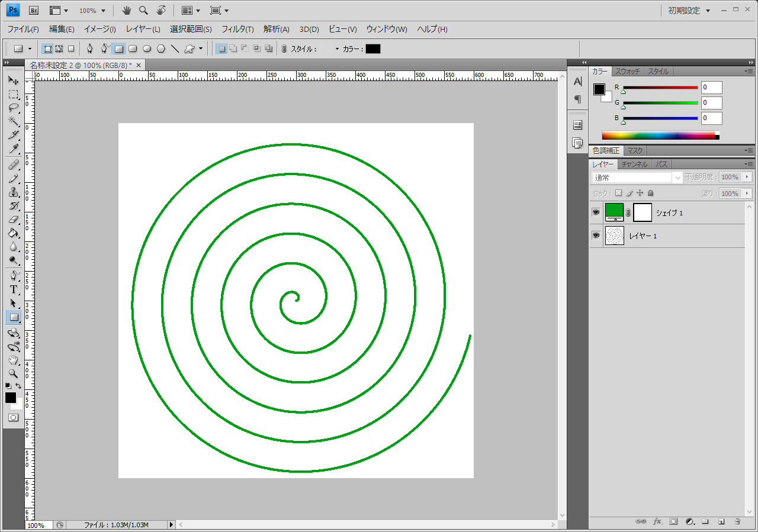Choose the Polygon shape in options bar
Screen dimensions: 758x532
point(160,49)
